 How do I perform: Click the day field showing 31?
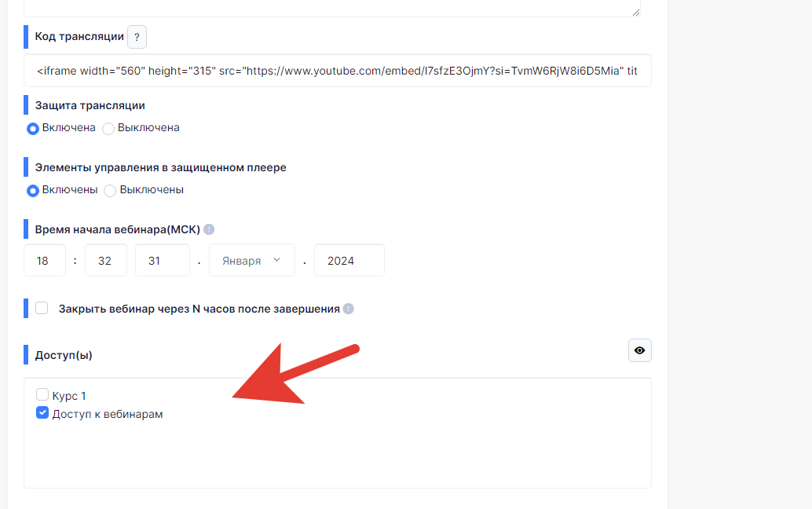[162, 260]
